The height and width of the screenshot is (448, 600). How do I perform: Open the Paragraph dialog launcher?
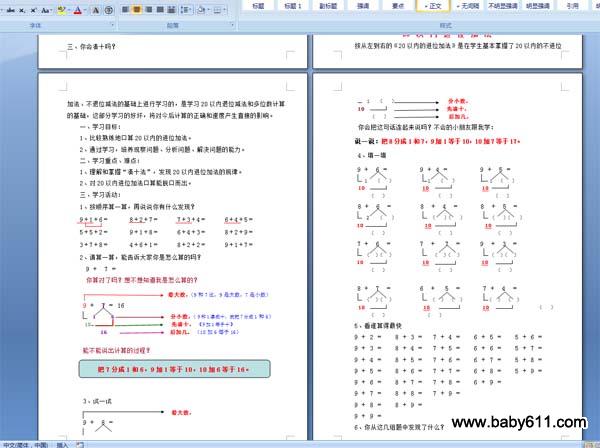(x=232, y=25)
